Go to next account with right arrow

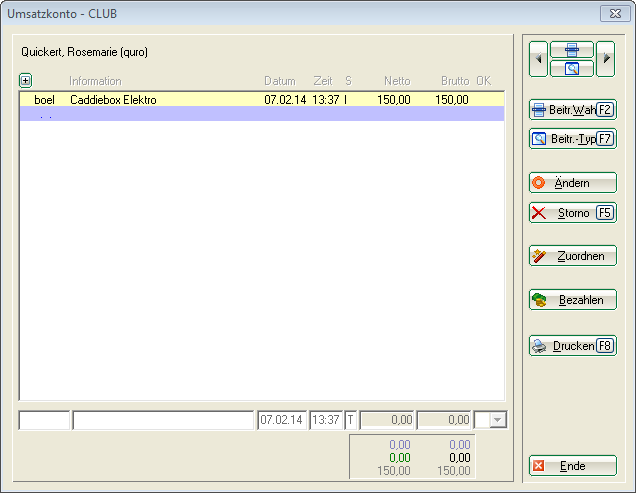tap(606, 59)
